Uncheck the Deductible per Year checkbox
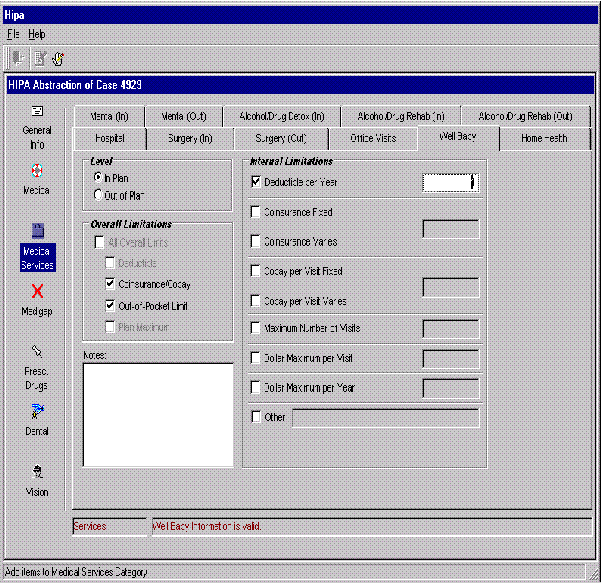 256,182
